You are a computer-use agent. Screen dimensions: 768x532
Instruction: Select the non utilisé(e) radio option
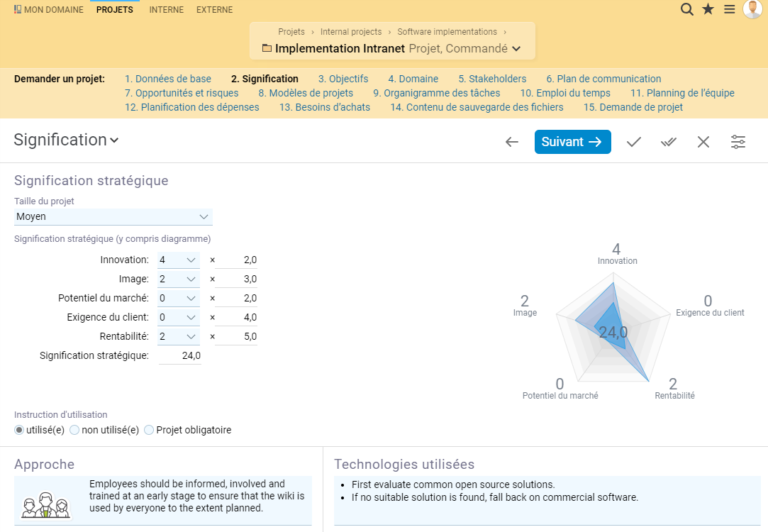(74, 430)
